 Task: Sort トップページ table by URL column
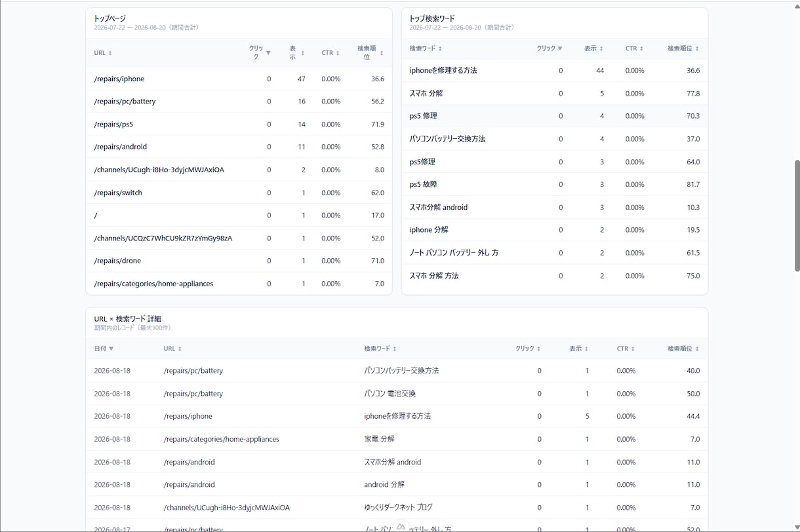pyautogui.click(x=103, y=53)
